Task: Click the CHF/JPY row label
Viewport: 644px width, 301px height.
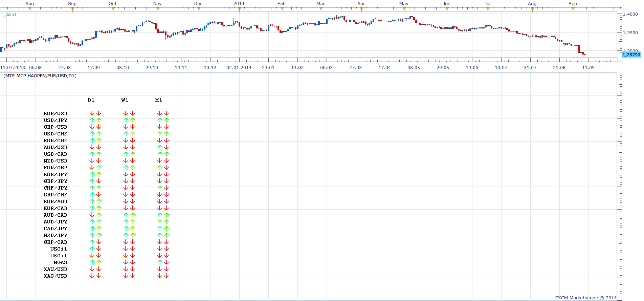Action: [55, 188]
